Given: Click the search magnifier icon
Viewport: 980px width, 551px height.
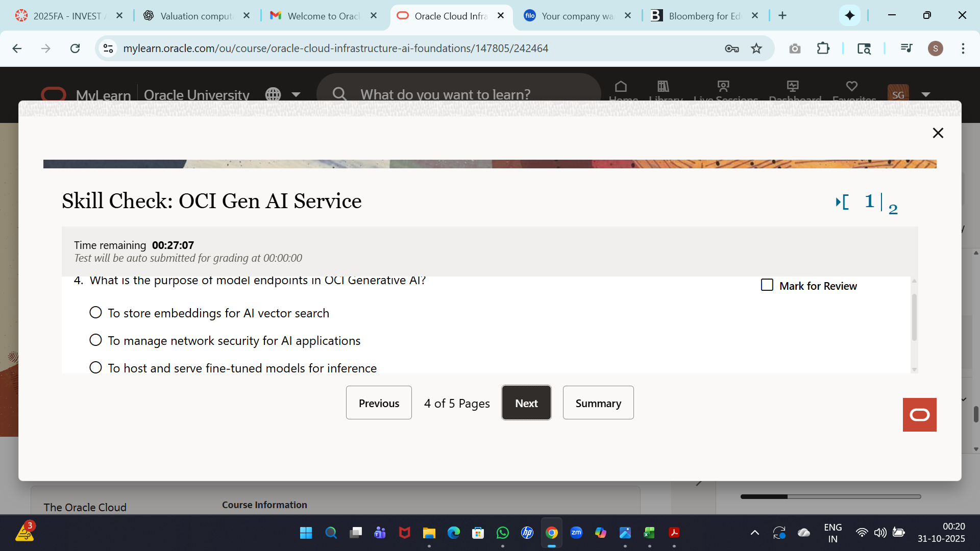Looking at the screenshot, I should point(340,94).
